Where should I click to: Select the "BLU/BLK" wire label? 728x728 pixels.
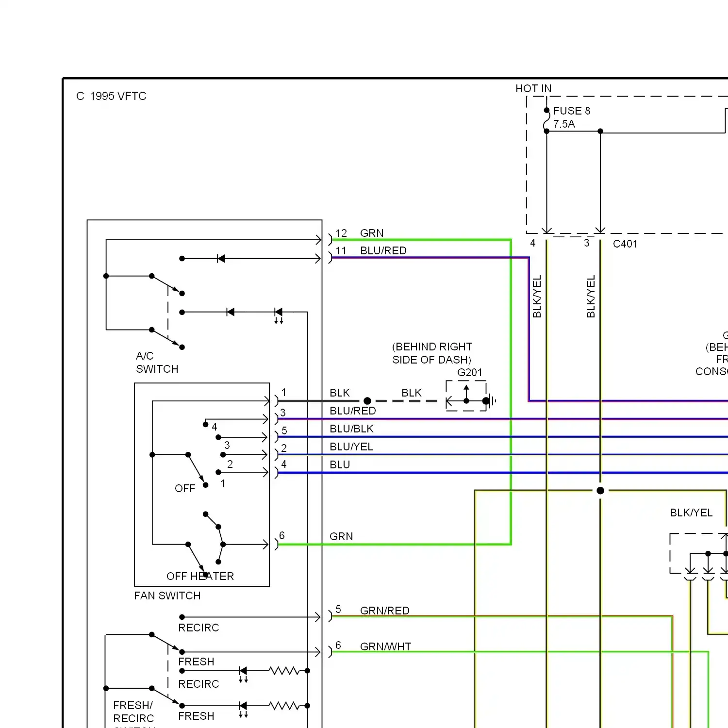click(352, 429)
